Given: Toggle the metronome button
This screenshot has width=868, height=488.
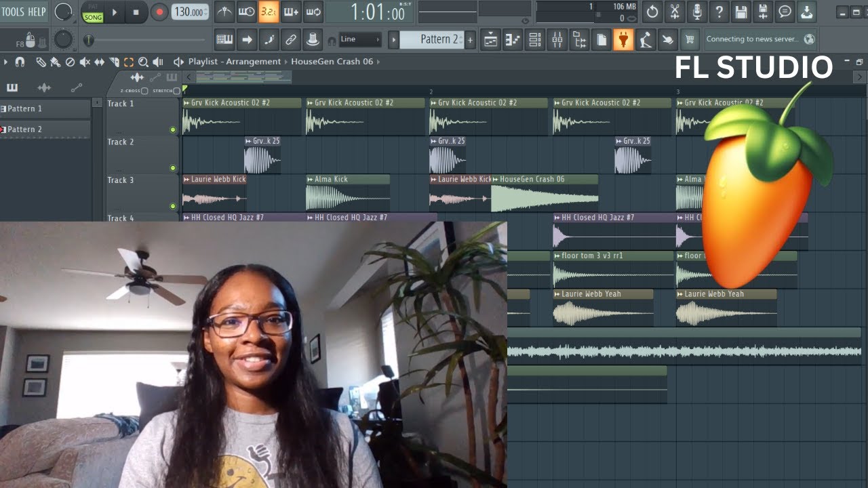Looking at the screenshot, I should point(224,12).
